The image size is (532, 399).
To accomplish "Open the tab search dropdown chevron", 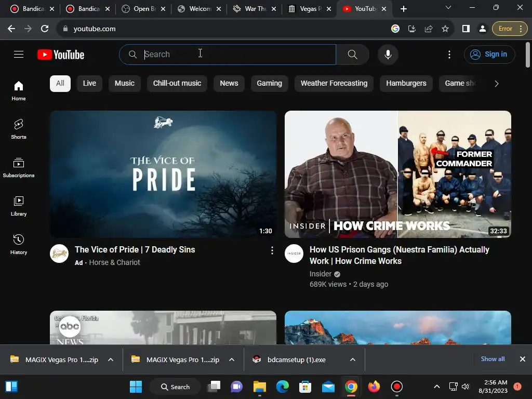I will click(x=448, y=7).
